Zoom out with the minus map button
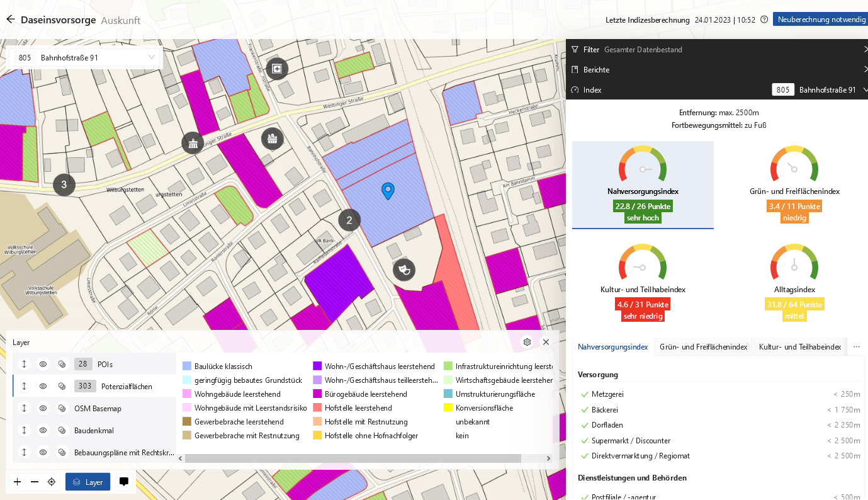868x500 pixels. point(35,482)
